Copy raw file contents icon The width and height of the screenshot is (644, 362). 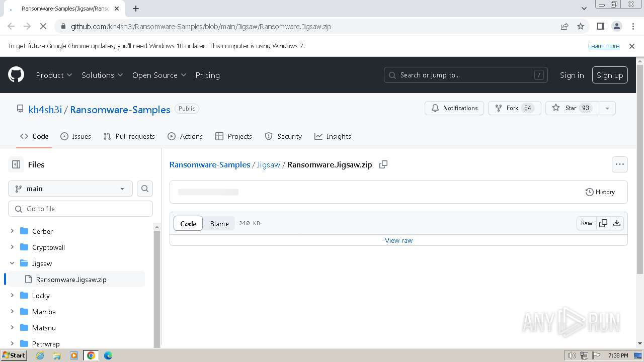603,223
